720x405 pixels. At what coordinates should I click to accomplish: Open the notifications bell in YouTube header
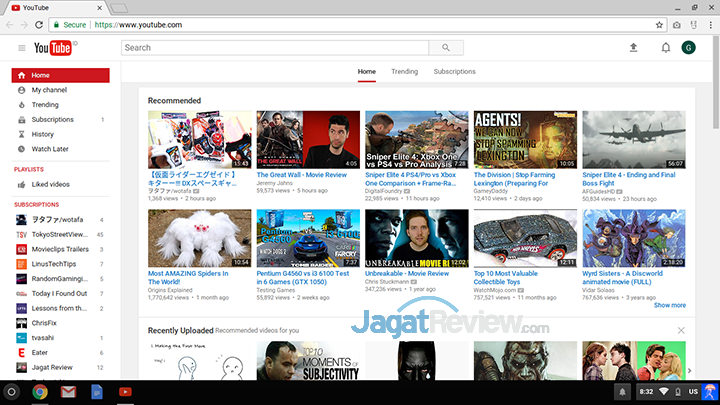click(x=666, y=48)
